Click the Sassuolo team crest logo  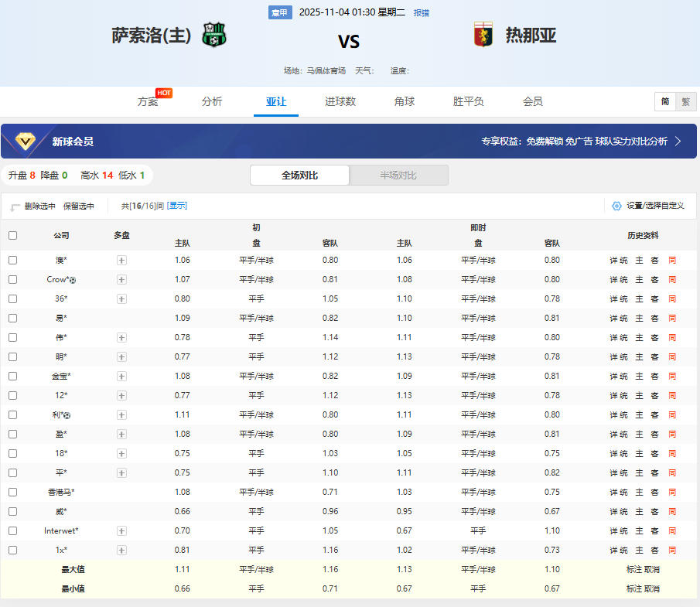[214, 35]
